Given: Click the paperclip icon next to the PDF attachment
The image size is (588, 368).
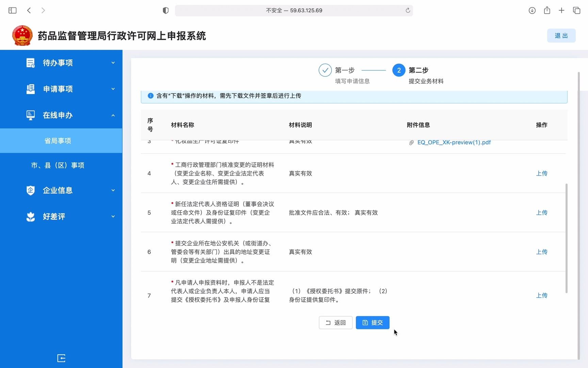Looking at the screenshot, I should point(411,142).
